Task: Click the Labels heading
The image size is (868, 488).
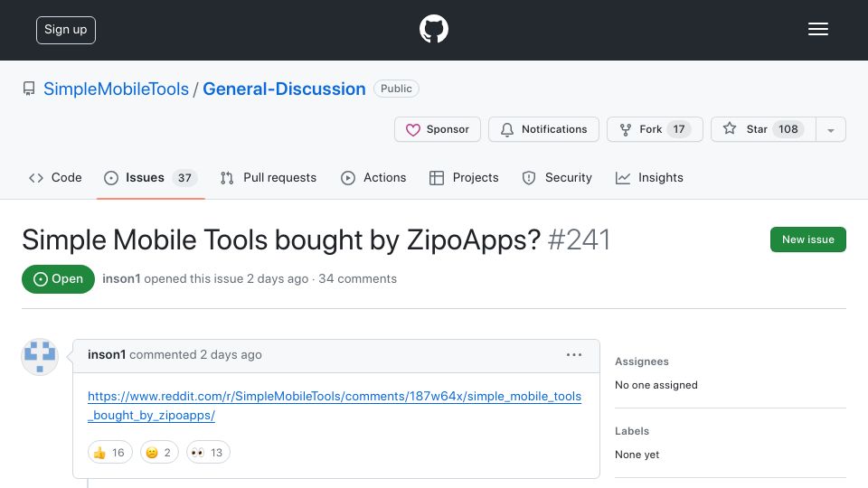Action: (x=632, y=431)
